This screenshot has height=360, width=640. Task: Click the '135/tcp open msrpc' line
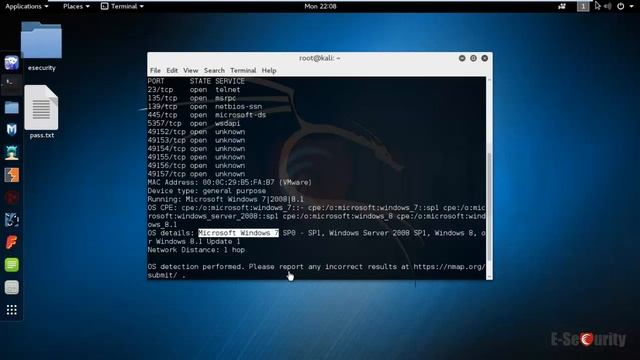point(192,98)
